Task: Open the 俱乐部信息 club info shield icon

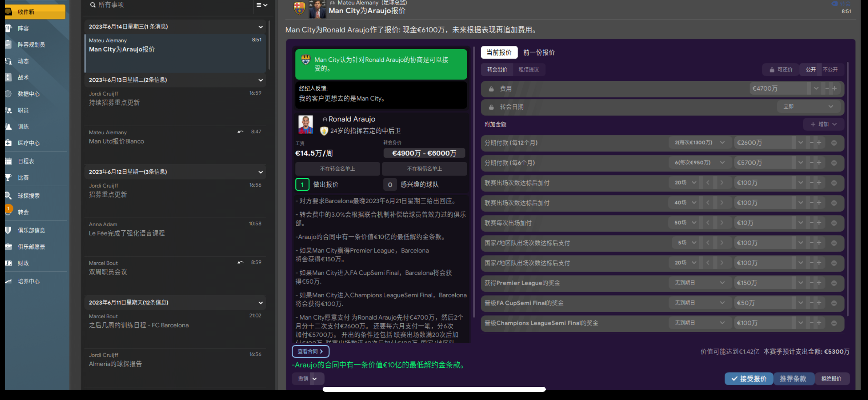Action: [x=8, y=230]
